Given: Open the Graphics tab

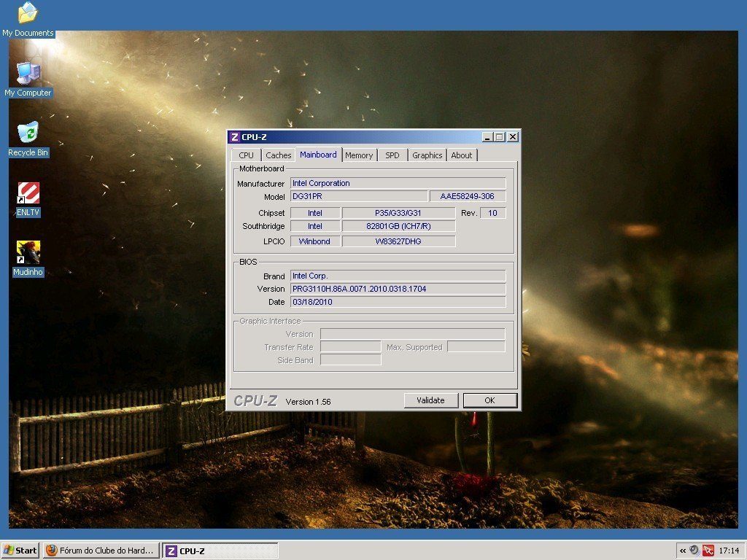Looking at the screenshot, I should tap(427, 155).
